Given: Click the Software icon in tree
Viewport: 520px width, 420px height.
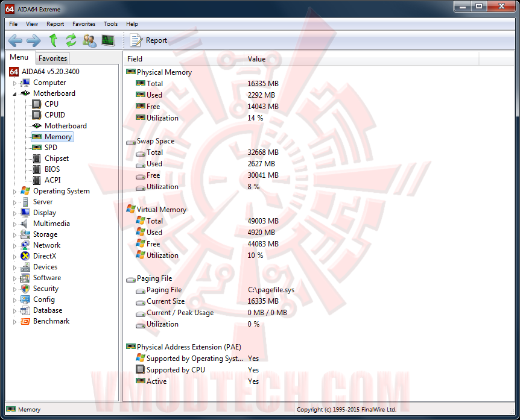Looking at the screenshot, I should click(25, 278).
